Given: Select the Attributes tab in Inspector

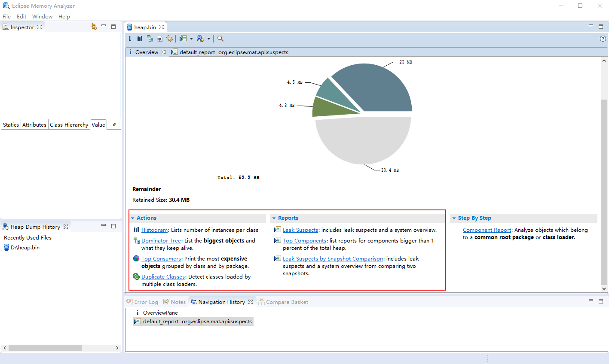Looking at the screenshot, I should click(34, 125).
